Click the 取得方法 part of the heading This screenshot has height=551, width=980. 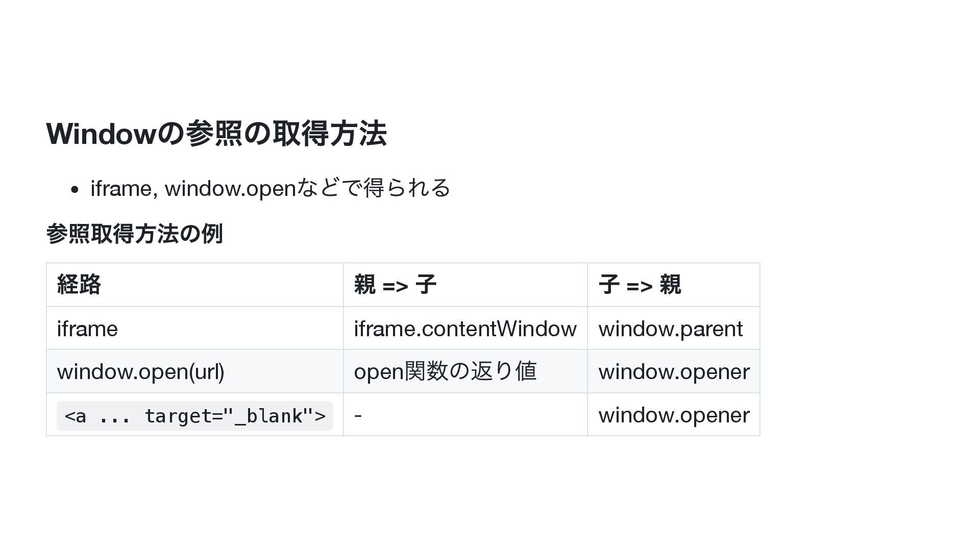[330, 134]
